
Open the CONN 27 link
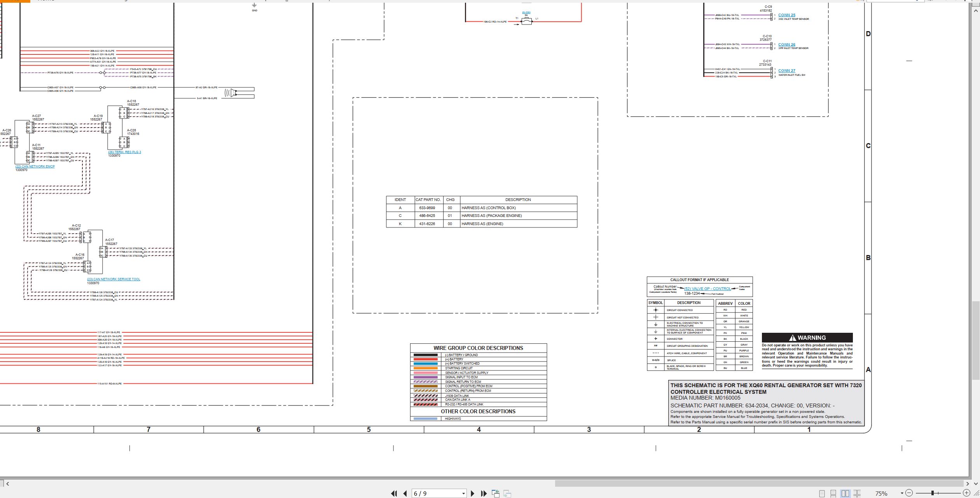tap(786, 71)
